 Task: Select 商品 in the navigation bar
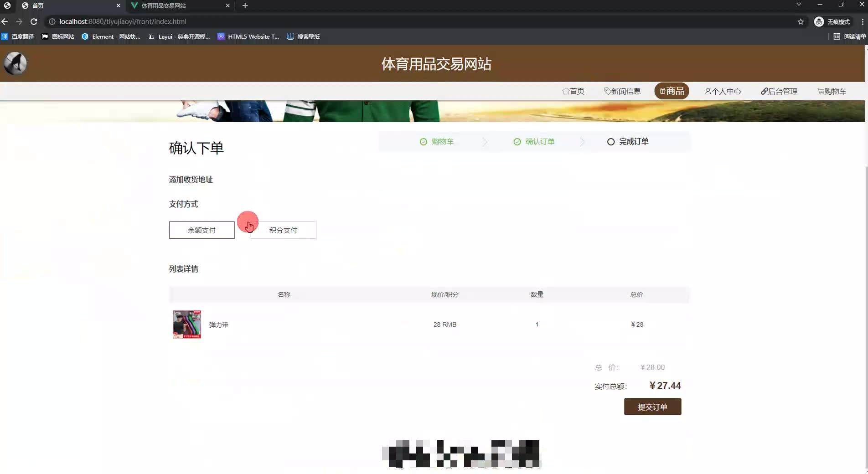pyautogui.click(x=672, y=91)
